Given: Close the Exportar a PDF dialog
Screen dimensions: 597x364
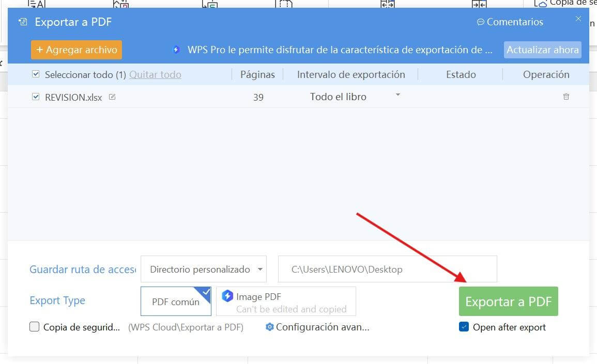Looking at the screenshot, I should pos(578,19).
